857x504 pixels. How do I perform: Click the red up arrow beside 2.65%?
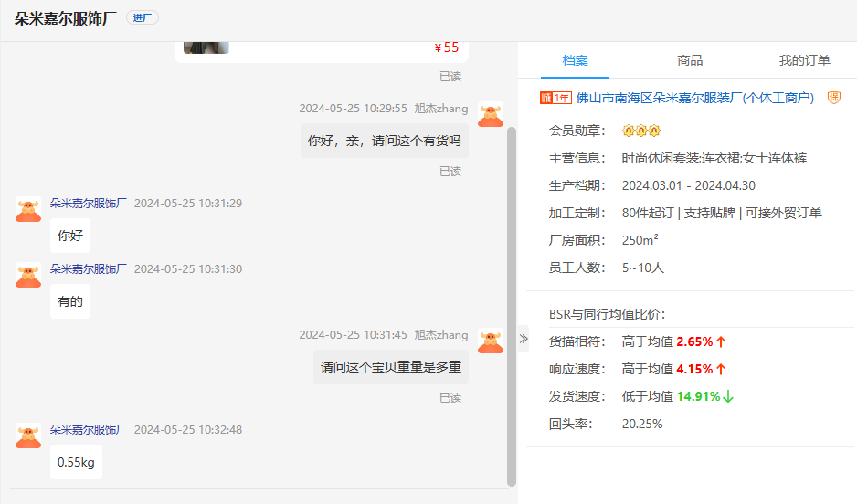tap(721, 341)
